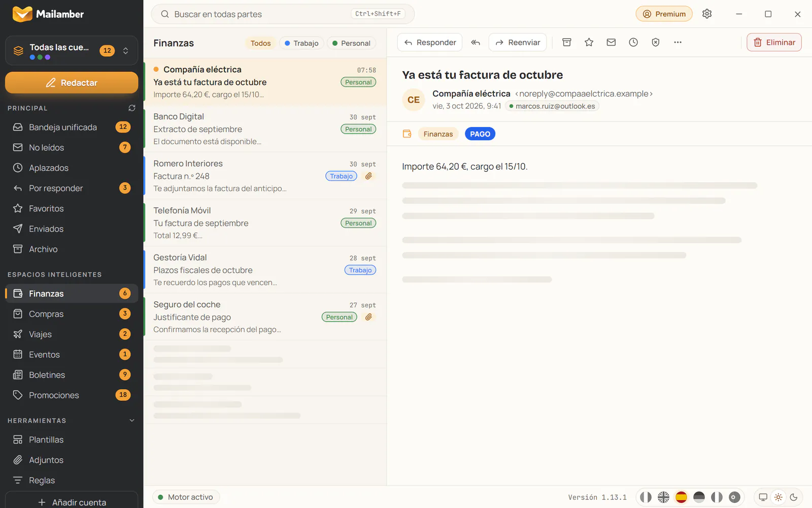Choose system monitor theme mode

(x=763, y=497)
